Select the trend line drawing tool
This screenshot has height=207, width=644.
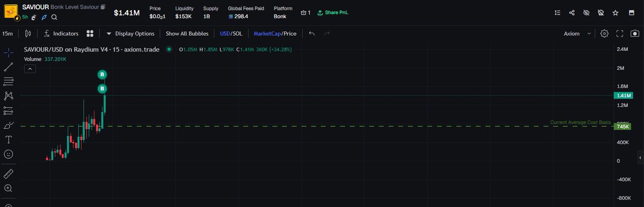pyautogui.click(x=9, y=67)
